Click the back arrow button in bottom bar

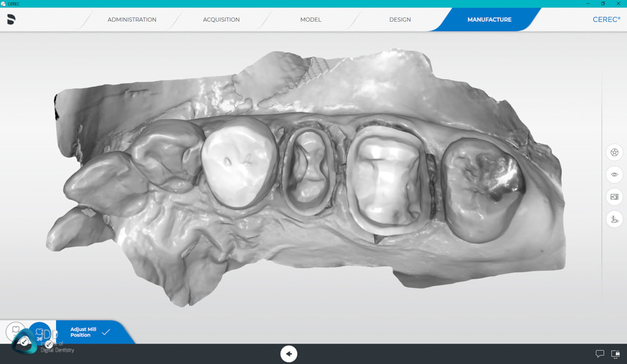pos(288,354)
